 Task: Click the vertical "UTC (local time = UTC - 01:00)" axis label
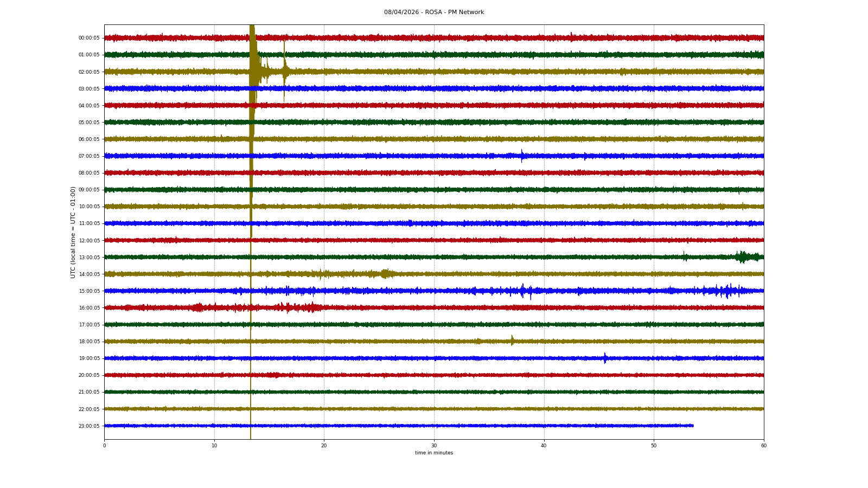click(x=73, y=232)
